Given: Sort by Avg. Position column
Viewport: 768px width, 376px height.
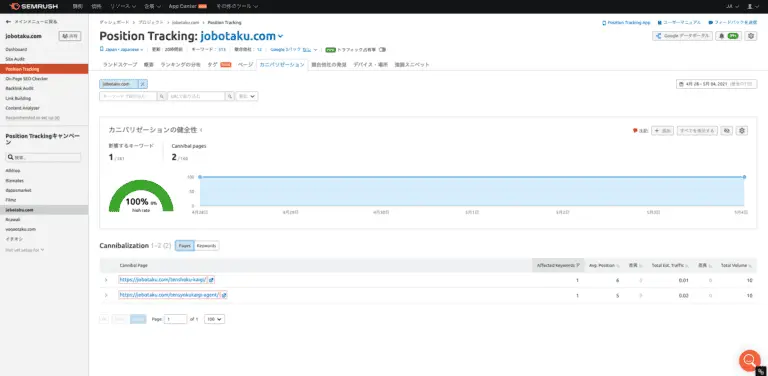Looking at the screenshot, I should click(604, 265).
